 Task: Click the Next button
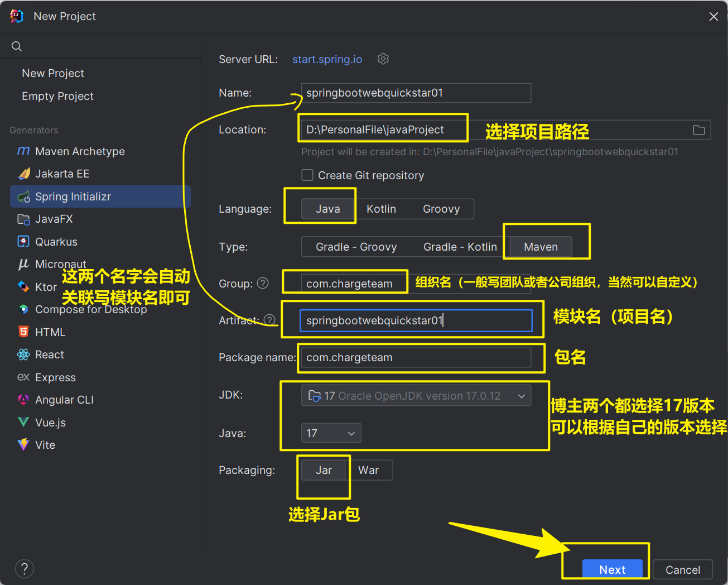coord(613,569)
